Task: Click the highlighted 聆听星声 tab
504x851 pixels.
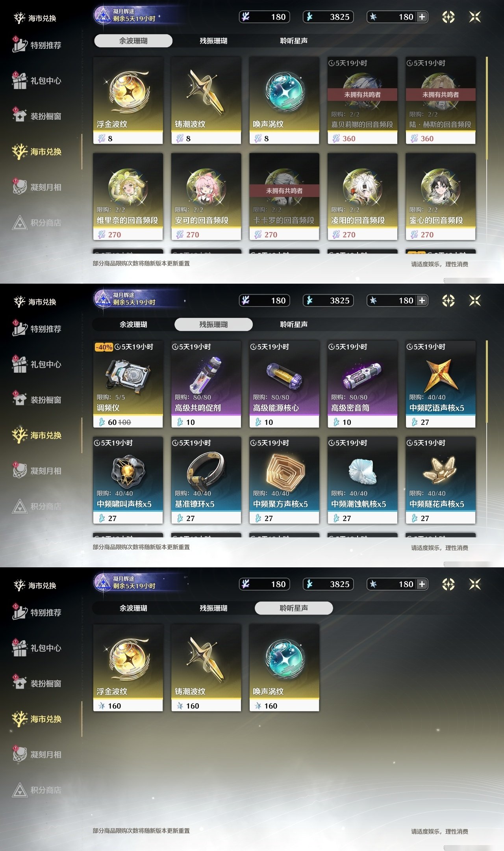Action: coord(294,608)
